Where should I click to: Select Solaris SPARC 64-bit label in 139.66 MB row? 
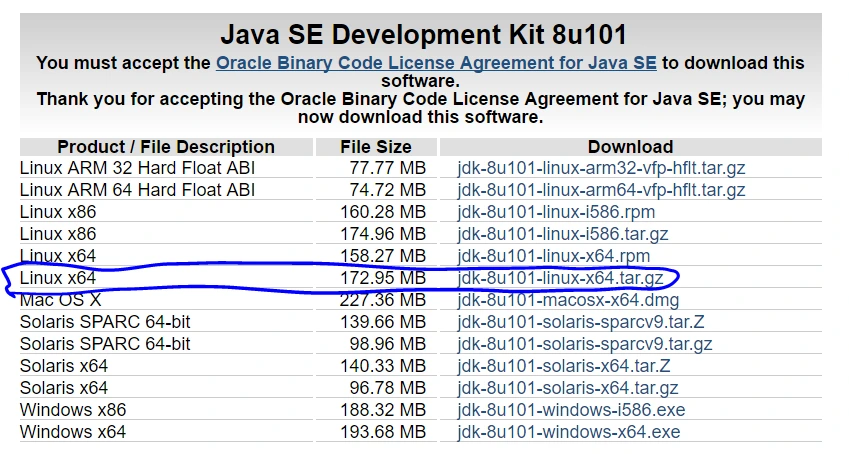click(x=105, y=322)
